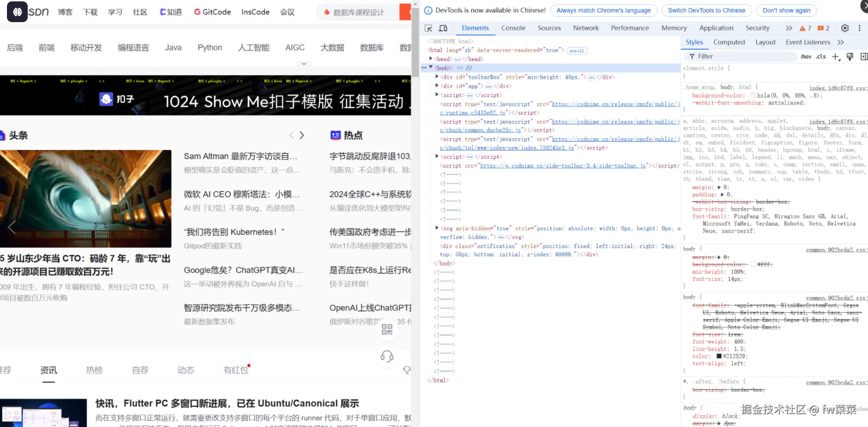Click the 热点 section icon

pos(335,135)
